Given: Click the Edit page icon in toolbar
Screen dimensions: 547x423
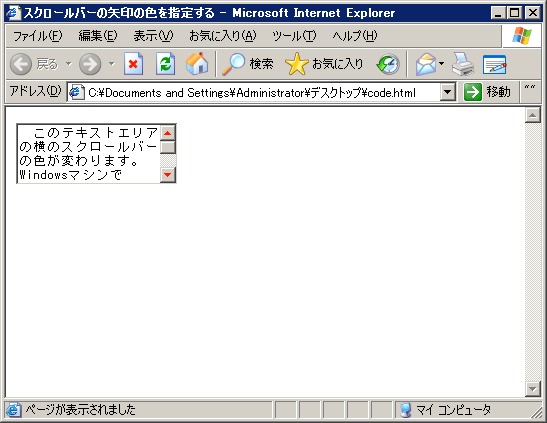Looking at the screenshot, I should (x=494, y=64).
